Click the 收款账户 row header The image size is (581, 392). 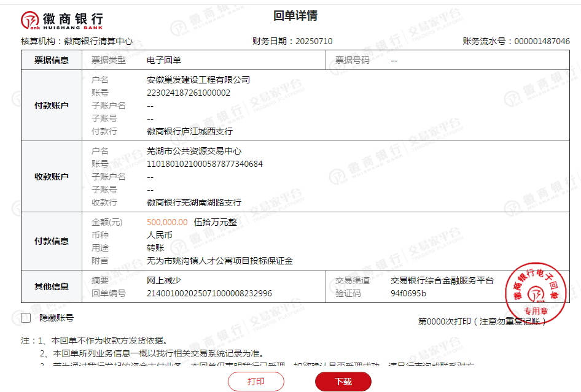52,177
